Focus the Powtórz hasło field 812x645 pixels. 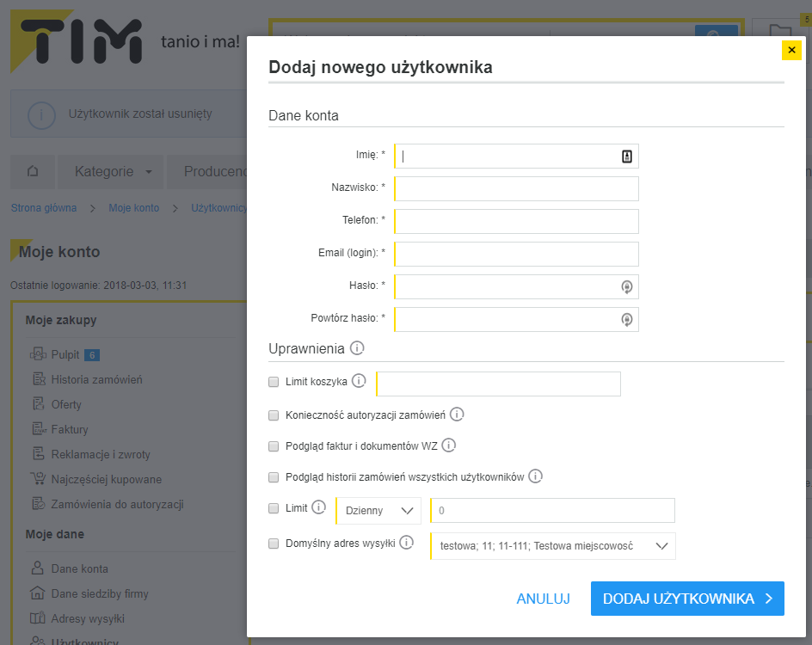[x=516, y=319]
